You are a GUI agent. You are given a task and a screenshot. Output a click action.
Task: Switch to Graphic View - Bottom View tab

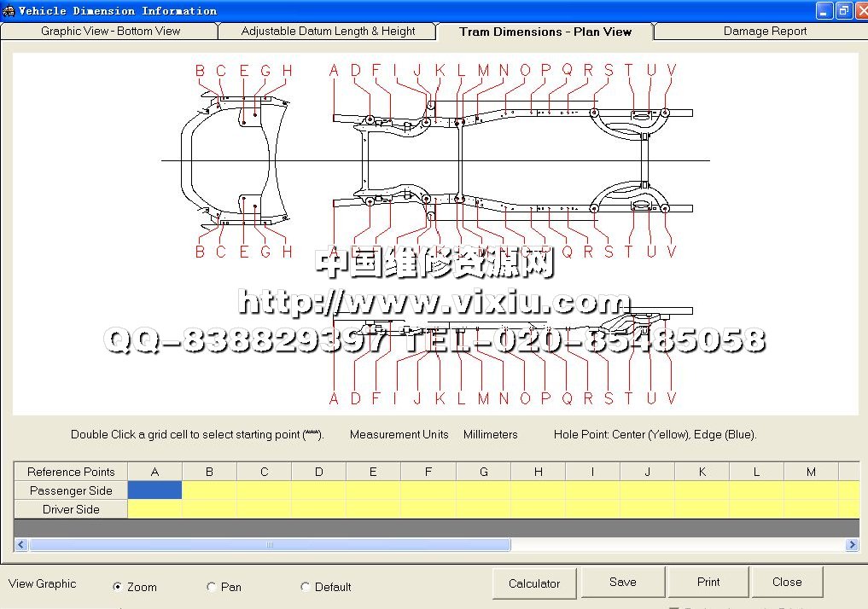coord(110,32)
